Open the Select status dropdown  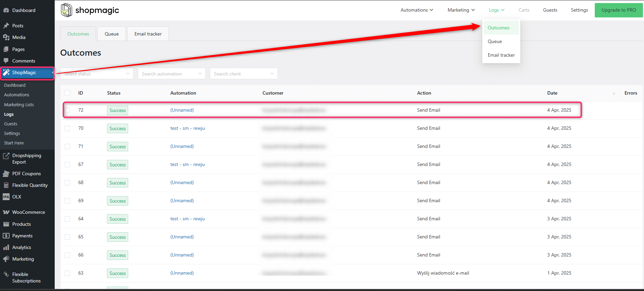click(x=97, y=73)
